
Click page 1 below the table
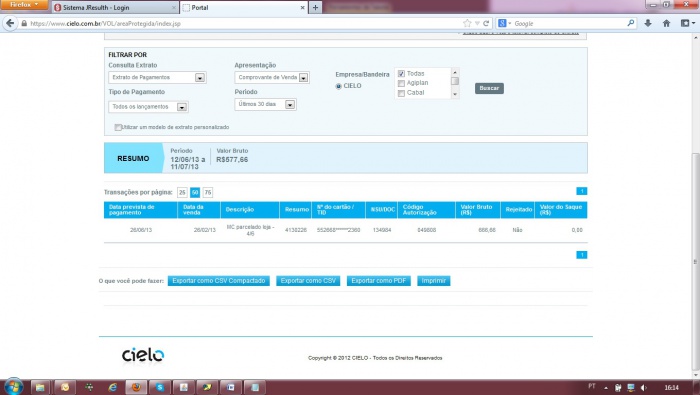point(581,255)
